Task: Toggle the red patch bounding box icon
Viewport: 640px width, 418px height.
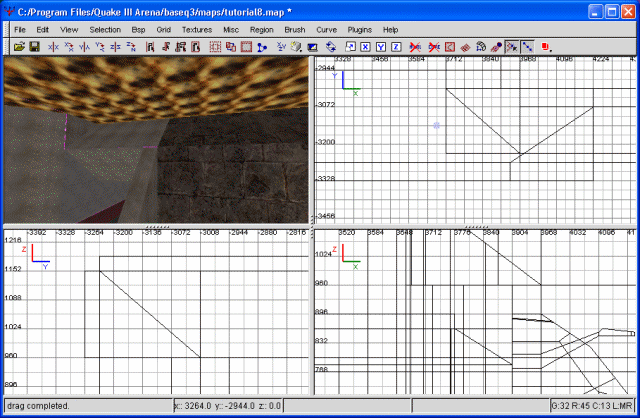Action: coord(449,47)
